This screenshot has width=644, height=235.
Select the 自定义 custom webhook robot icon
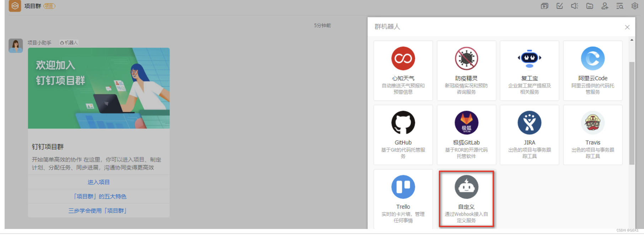coord(466,187)
